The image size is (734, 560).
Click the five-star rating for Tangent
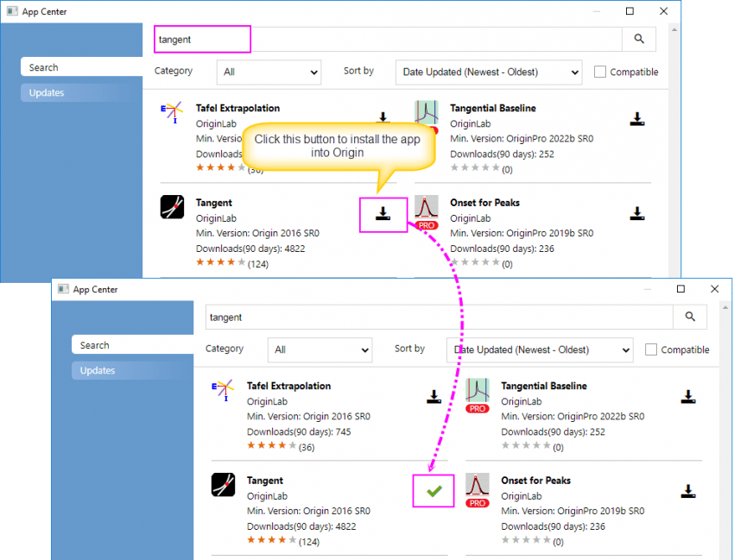pos(218,263)
